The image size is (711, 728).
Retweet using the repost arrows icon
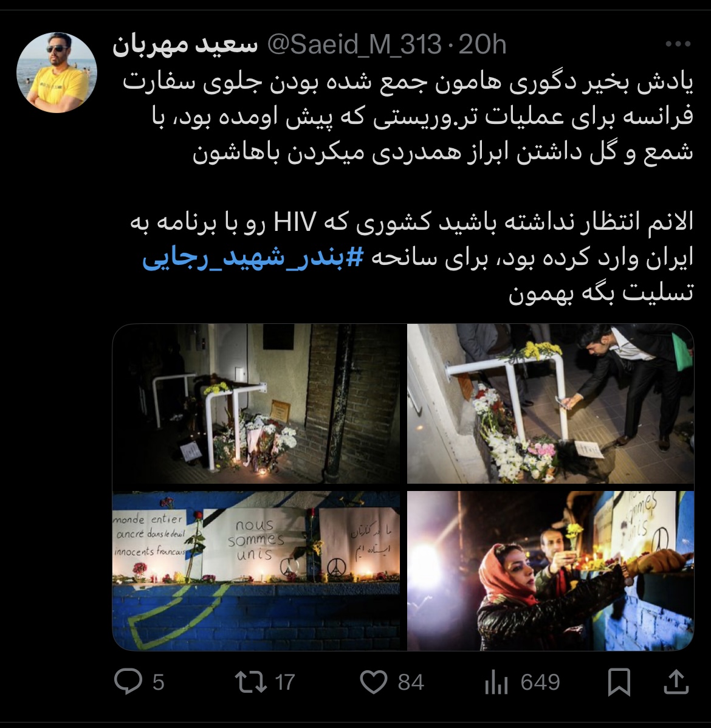pyautogui.click(x=251, y=682)
